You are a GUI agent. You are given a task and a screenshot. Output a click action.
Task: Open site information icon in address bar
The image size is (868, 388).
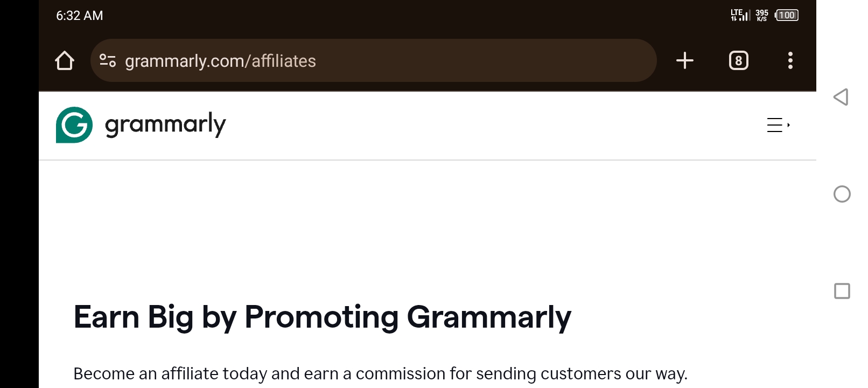108,60
